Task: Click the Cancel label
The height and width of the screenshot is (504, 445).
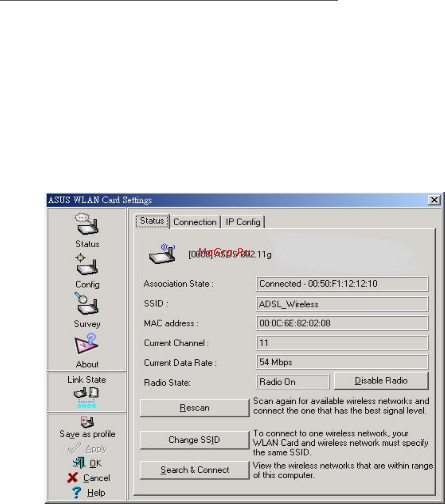Action: 97,478
